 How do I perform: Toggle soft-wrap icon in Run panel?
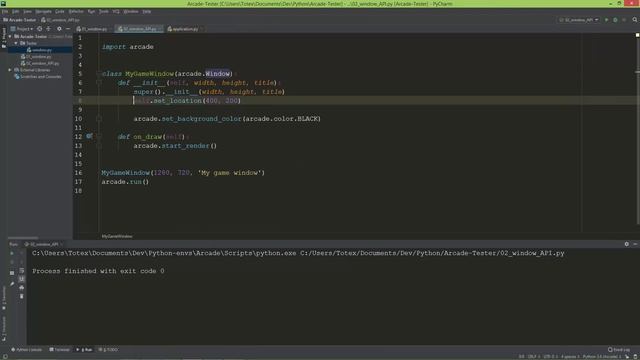click(x=22, y=271)
